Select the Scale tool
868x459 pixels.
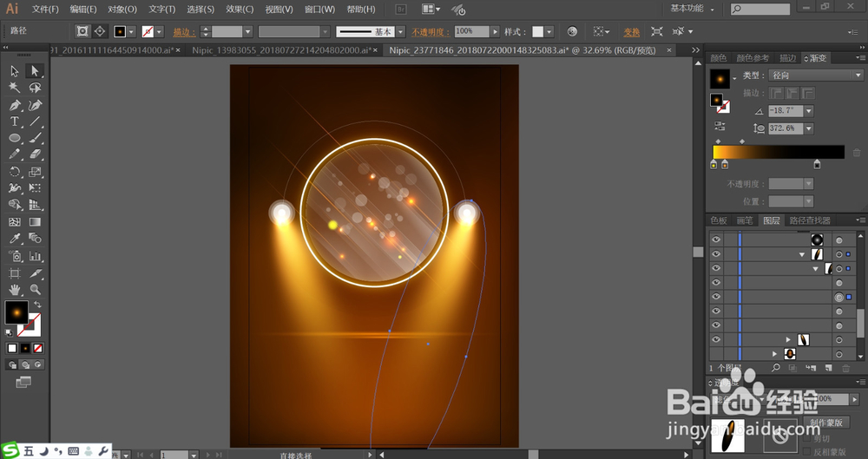[x=35, y=172]
